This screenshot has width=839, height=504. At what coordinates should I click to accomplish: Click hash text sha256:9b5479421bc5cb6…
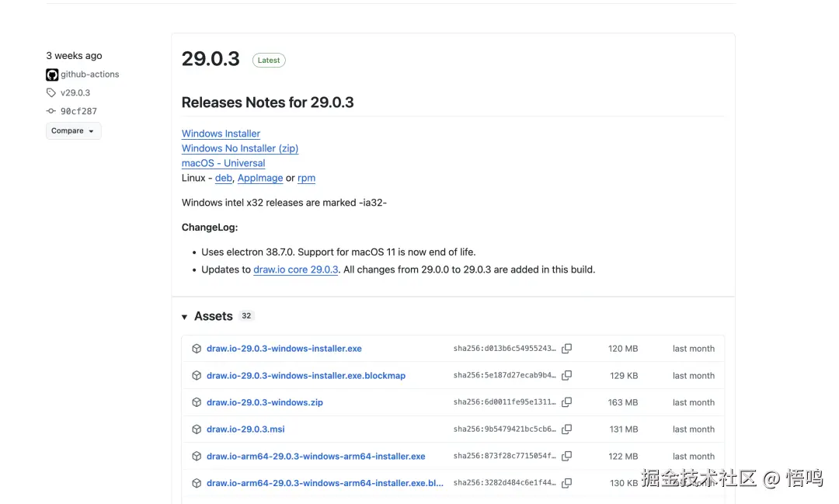(505, 429)
